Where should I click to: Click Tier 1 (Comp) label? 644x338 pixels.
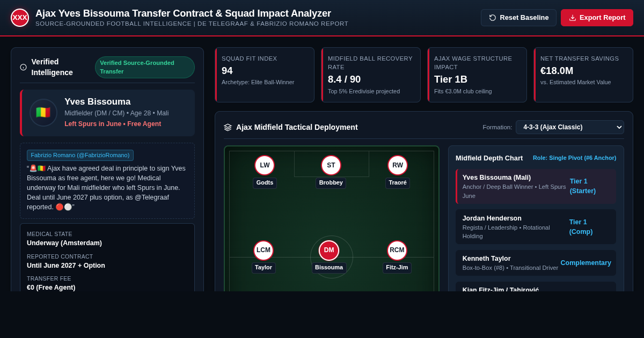[x=581, y=226]
